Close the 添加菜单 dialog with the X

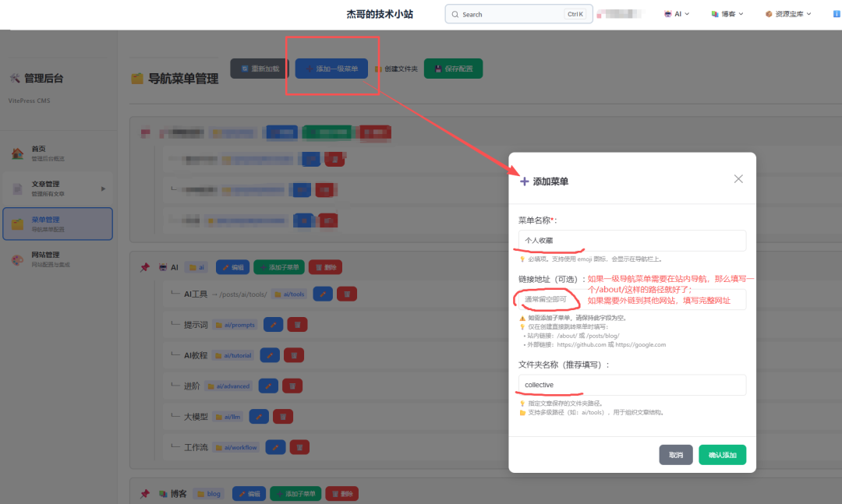(738, 178)
